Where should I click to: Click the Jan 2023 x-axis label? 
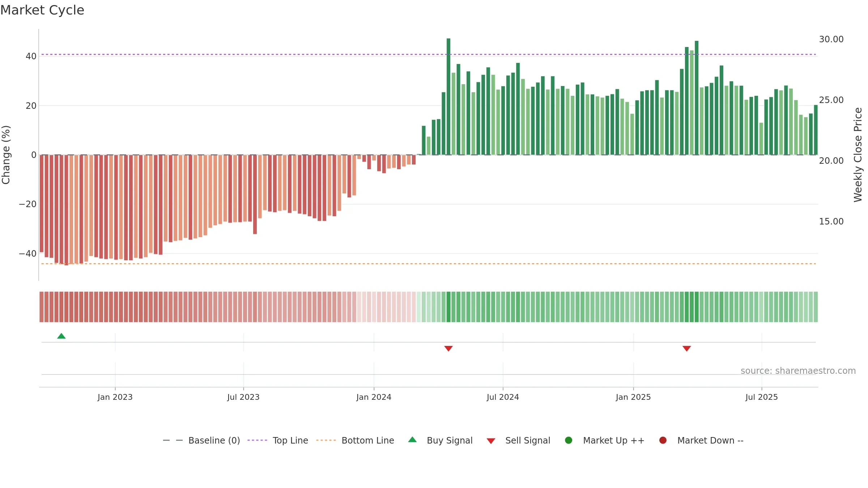click(115, 397)
